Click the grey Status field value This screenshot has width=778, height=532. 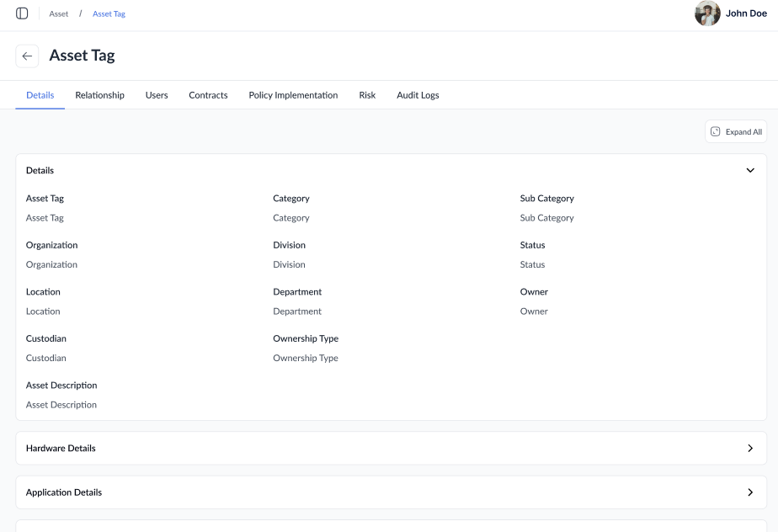pos(532,264)
